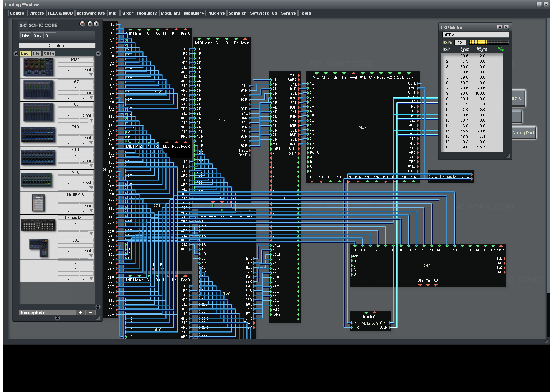Click the omni field in MultiFX S row
This screenshot has width=550, height=392.
pos(86,206)
